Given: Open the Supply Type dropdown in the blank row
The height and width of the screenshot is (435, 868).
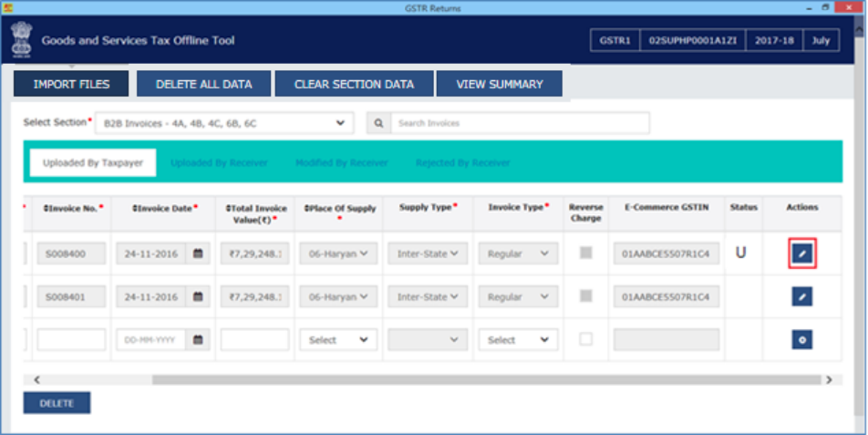Looking at the screenshot, I should (428, 340).
